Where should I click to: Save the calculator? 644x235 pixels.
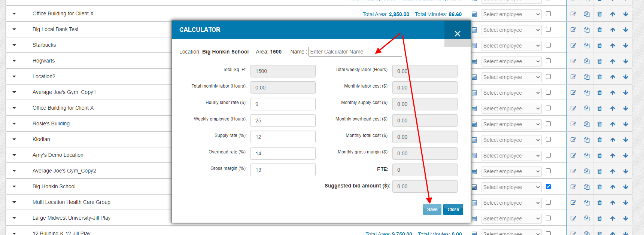click(x=432, y=210)
